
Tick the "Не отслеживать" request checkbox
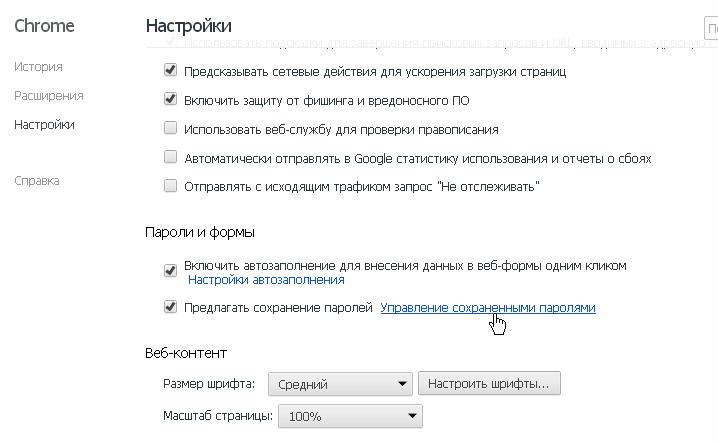point(170,186)
